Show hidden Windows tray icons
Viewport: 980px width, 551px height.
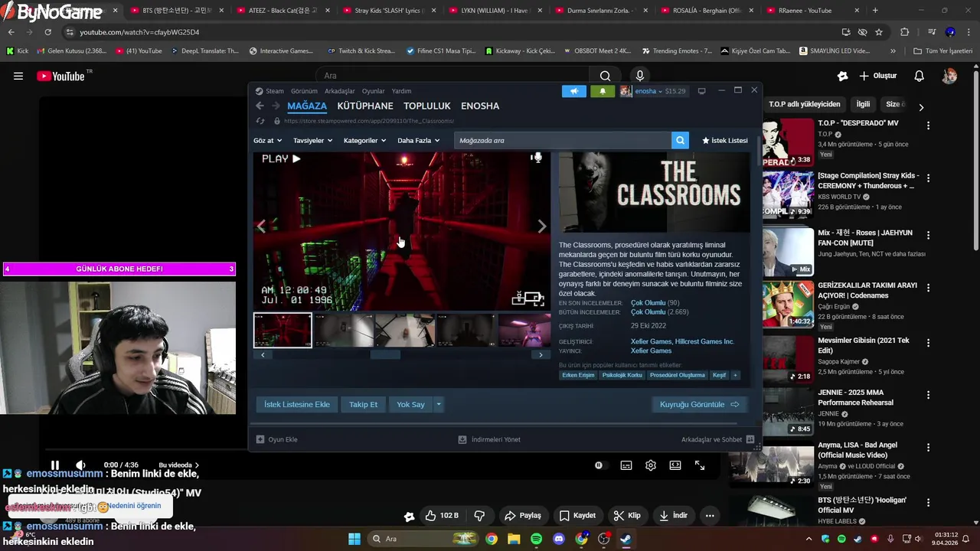[808, 539]
